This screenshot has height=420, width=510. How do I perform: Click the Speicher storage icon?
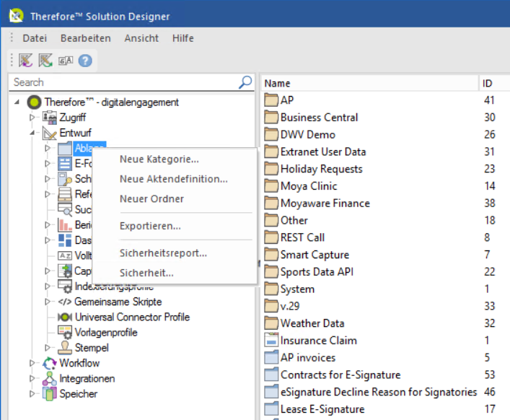click(50, 394)
